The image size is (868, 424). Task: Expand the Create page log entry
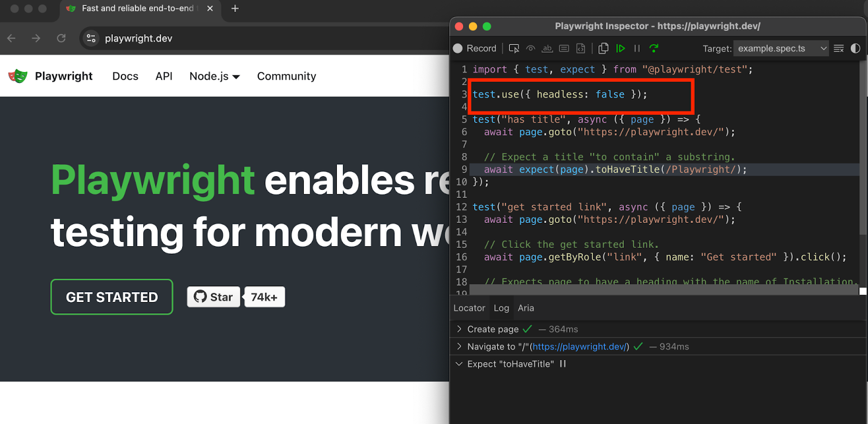[x=459, y=329]
